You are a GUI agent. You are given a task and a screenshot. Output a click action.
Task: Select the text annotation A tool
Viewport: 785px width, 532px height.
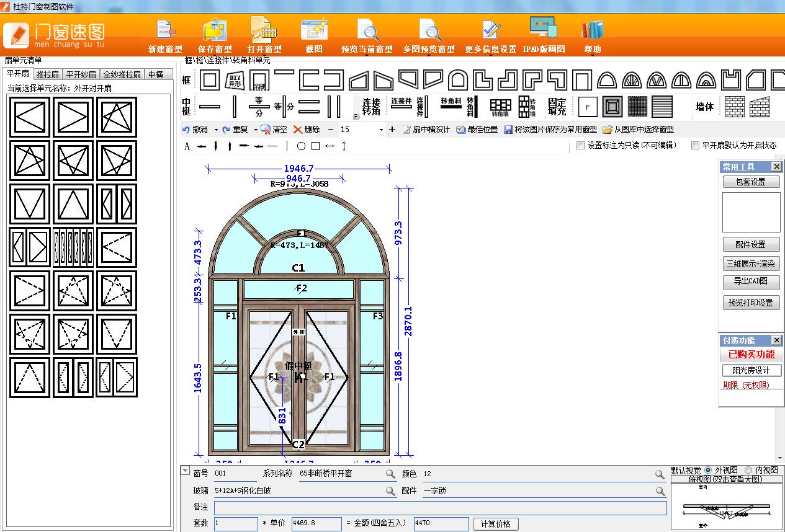(x=187, y=146)
